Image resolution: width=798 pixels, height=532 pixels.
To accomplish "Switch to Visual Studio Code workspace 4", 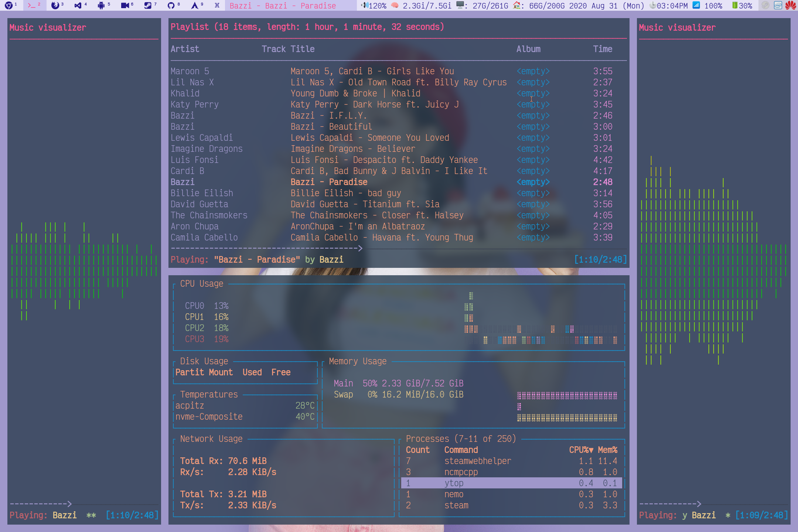I will click(x=81, y=5).
